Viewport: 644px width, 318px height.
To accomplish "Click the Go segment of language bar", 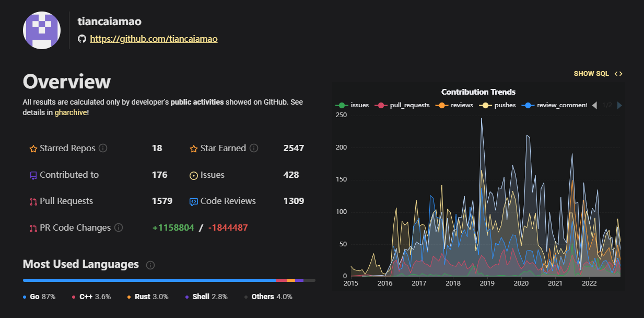I will tap(149, 280).
